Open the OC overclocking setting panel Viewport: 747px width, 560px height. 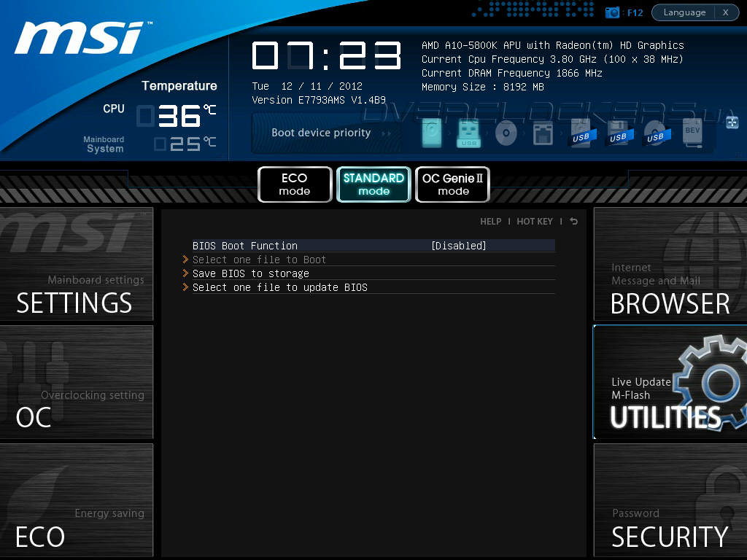tap(76, 382)
